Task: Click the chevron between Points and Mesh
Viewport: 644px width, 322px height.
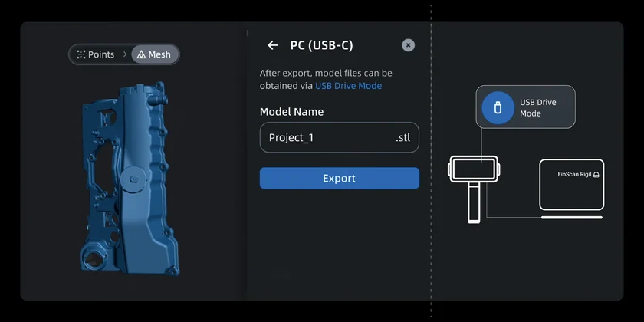Action: coord(125,54)
